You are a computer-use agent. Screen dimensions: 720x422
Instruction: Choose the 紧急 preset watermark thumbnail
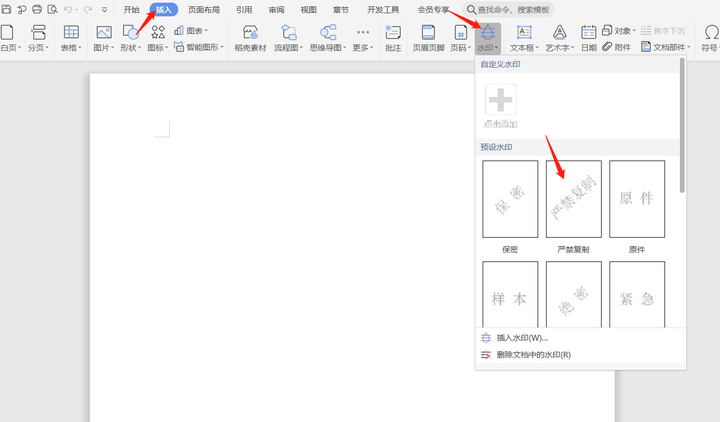click(637, 294)
